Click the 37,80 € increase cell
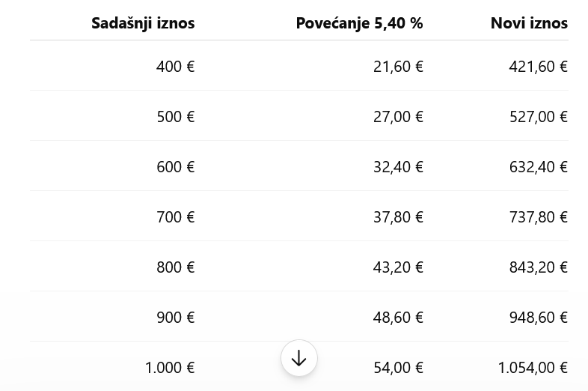Viewport: 588px width, 391px height. (x=398, y=217)
